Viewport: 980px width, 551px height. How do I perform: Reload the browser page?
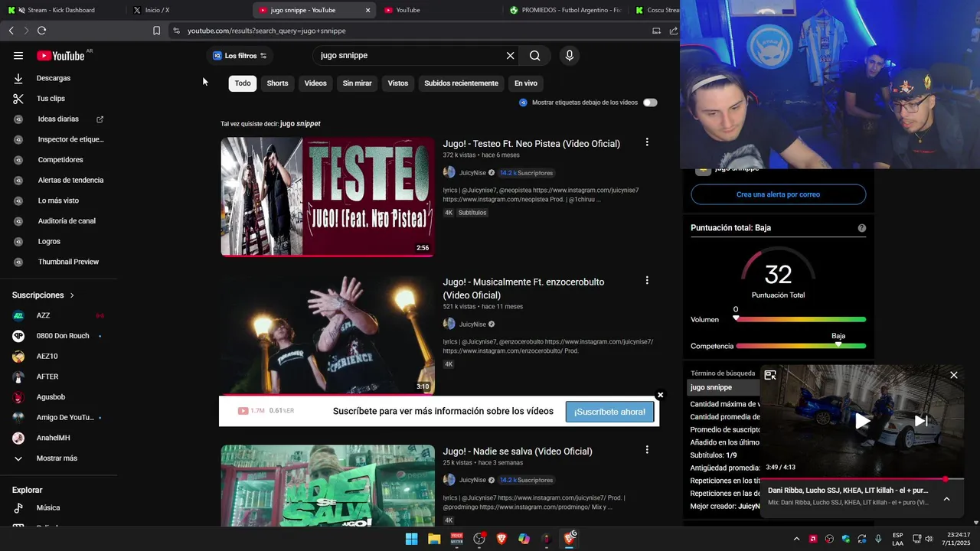tap(41, 31)
